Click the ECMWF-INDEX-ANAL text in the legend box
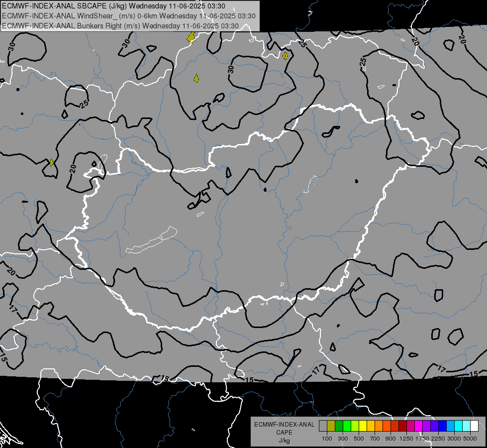This screenshot has height=448, width=487. point(284,425)
